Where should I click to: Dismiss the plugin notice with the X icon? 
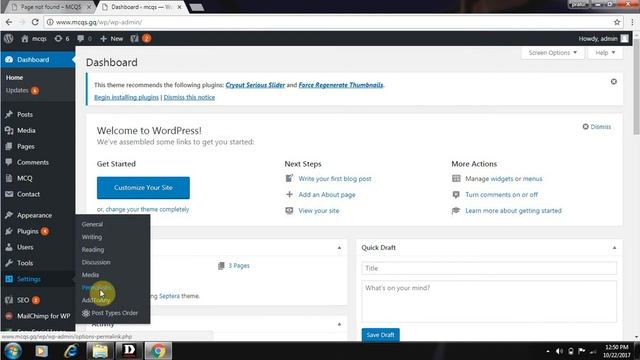[x=613, y=82]
